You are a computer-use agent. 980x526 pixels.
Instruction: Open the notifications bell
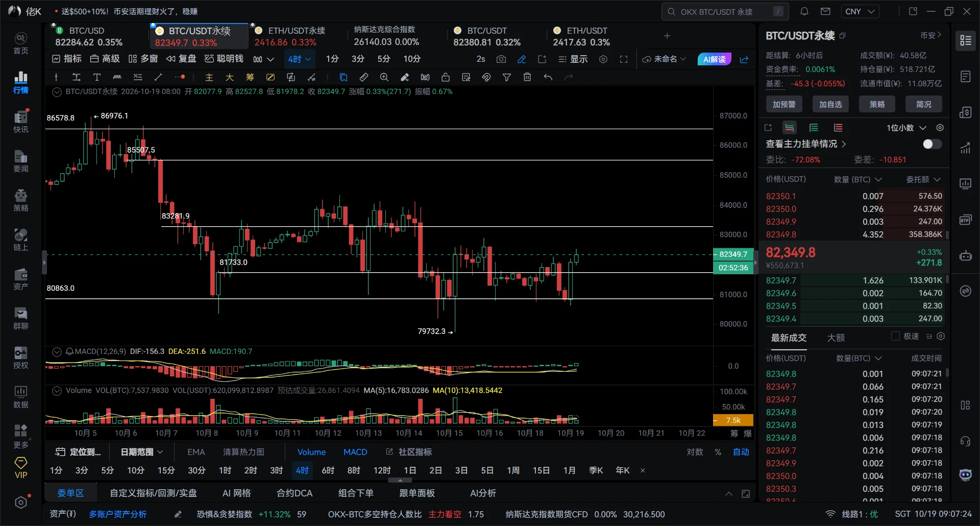click(x=804, y=11)
